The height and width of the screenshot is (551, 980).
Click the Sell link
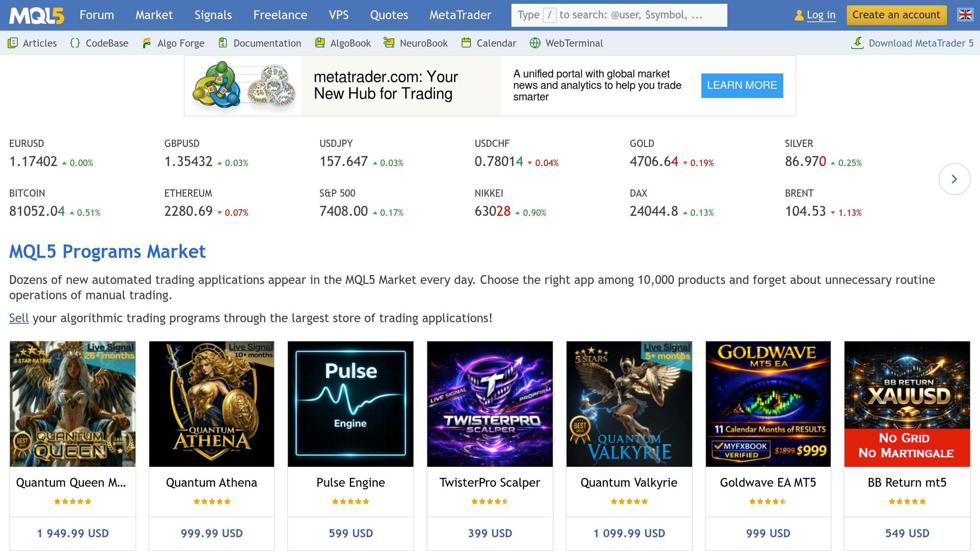pos(19,318)
